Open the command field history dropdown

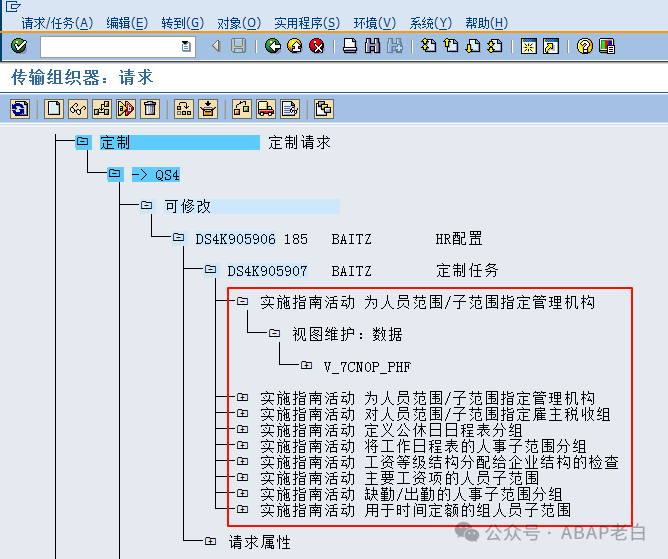coord(186,46)
